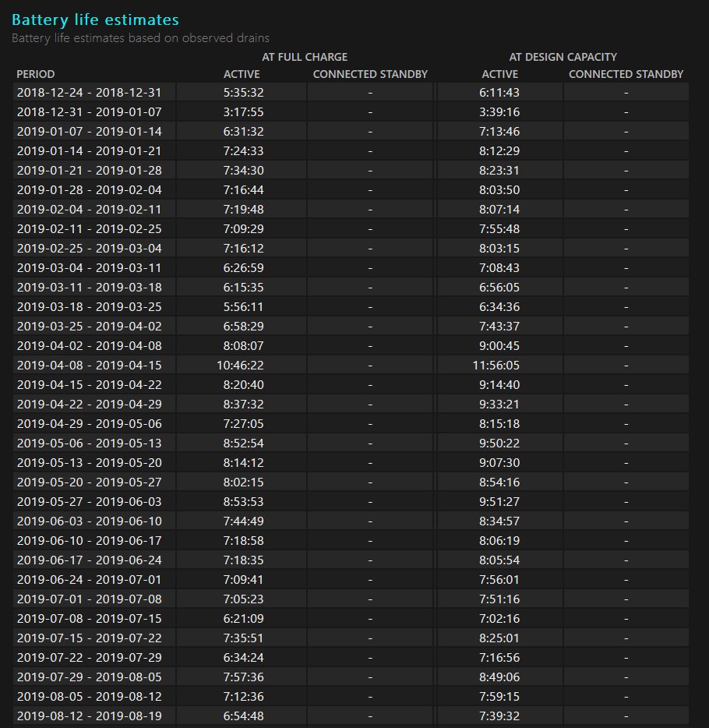Select period 2019-05-13 - 2019-05-20
The width and height of the screenshot is (709, 728).
[x=89, y=463]
